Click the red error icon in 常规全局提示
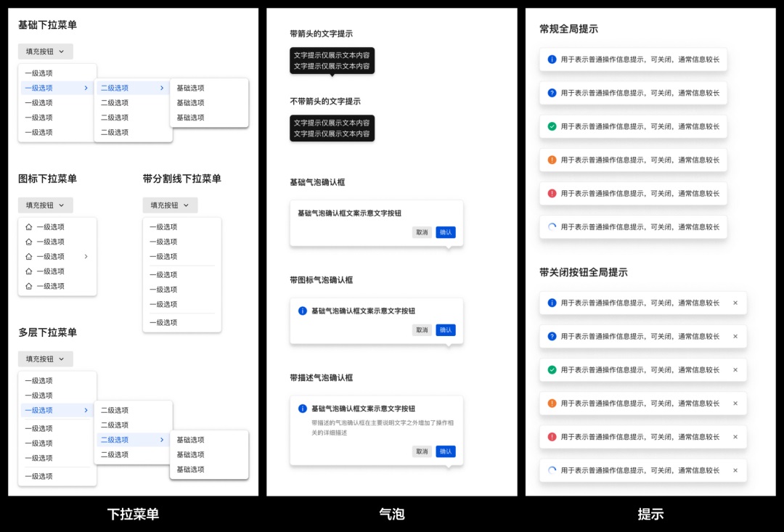 point(552,194)
